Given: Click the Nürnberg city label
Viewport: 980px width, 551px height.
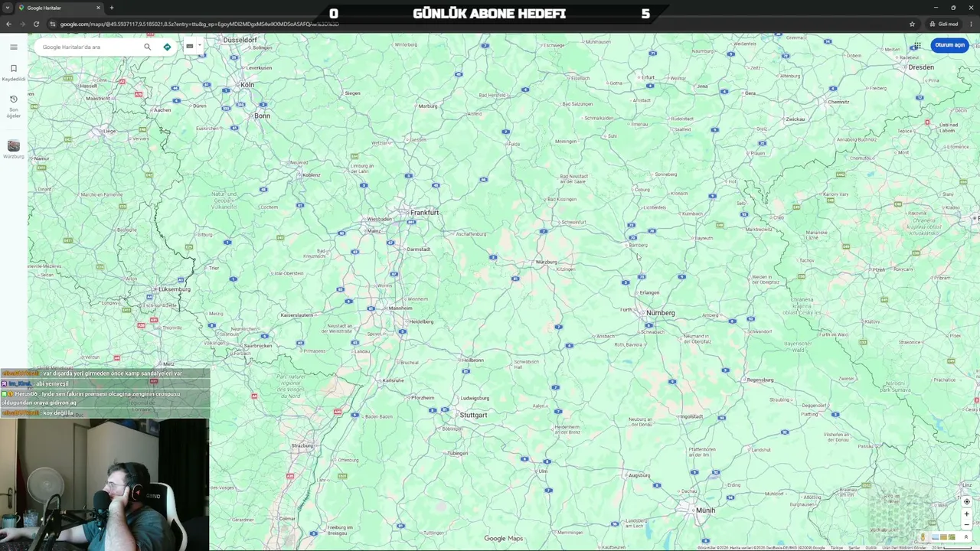Looking at the screenshot, I should (x=660, y=313).
